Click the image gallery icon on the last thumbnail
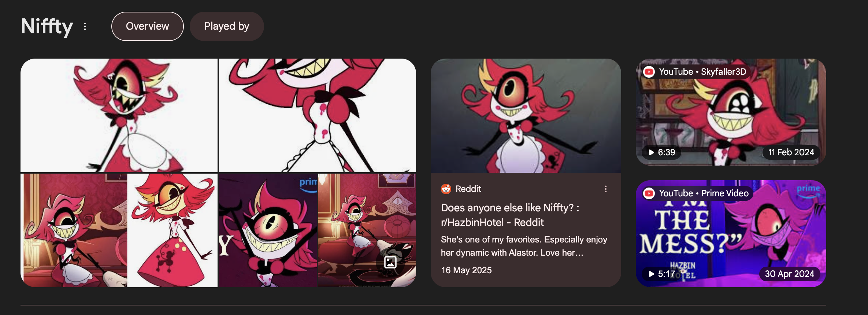The width and height of the screenshot is (868, 315). point(390,262)
